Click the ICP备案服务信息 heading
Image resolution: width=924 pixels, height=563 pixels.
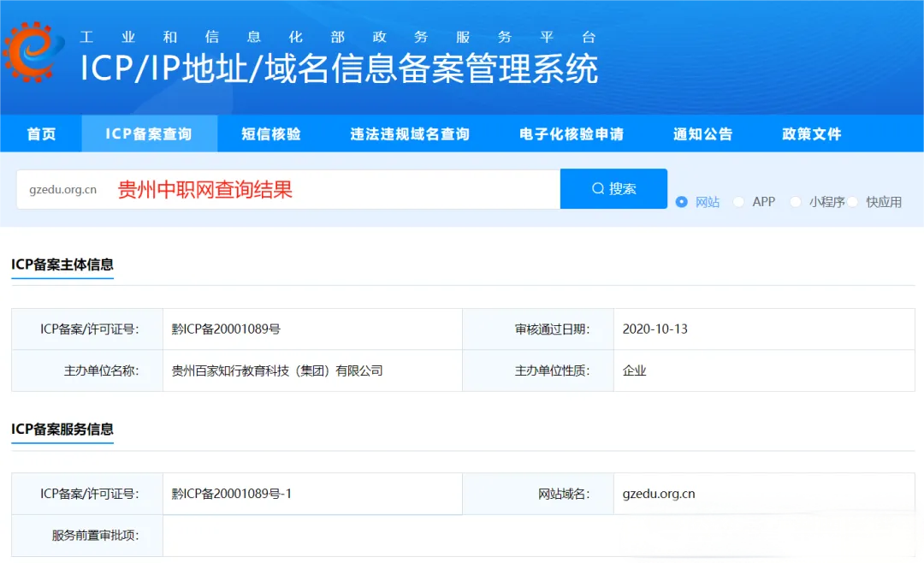tap(62, 429)
